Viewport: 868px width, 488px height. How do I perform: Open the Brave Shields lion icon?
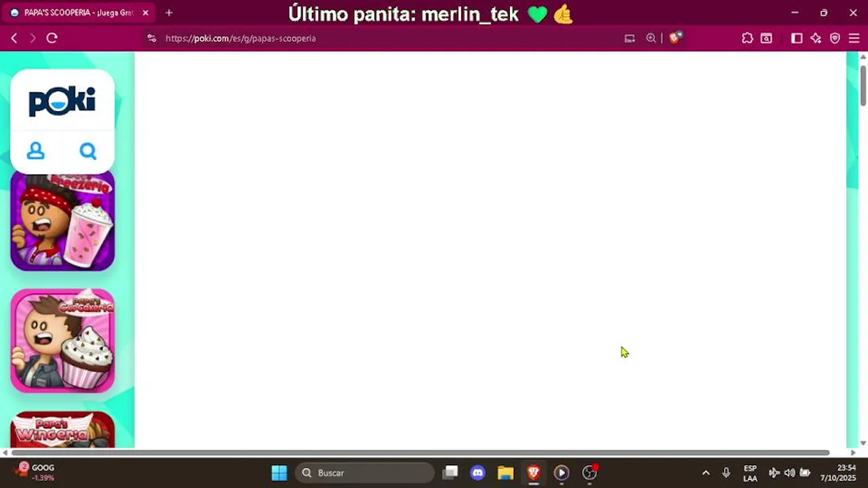[675, 38]
